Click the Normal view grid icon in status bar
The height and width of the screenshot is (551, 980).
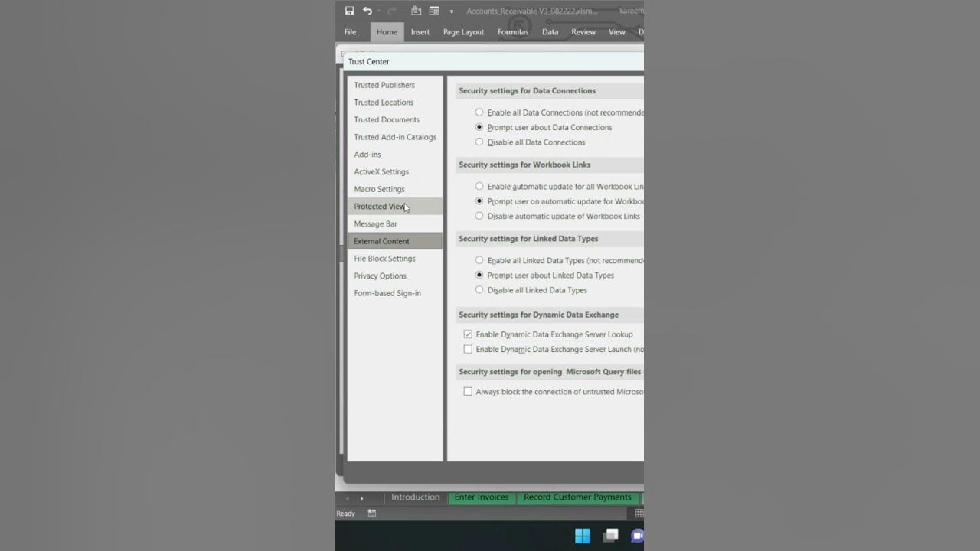pyautogui.click(x=639, y=514)
